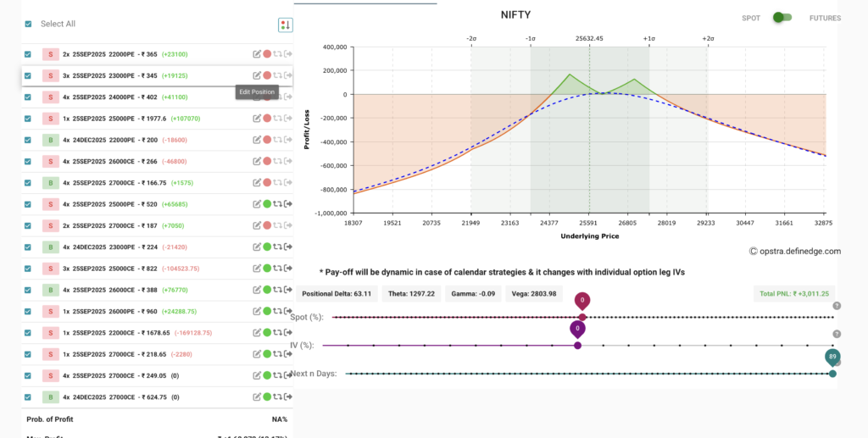Uncheck the 4x 25SEP2025 24000PE position
This screenshot has height=438, width=868.
[29, 97]
